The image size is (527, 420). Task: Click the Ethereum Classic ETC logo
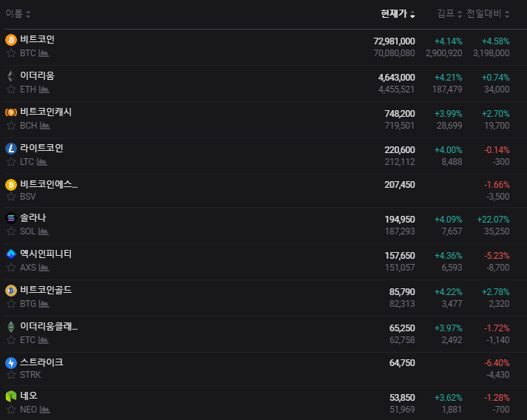(11, 327)
